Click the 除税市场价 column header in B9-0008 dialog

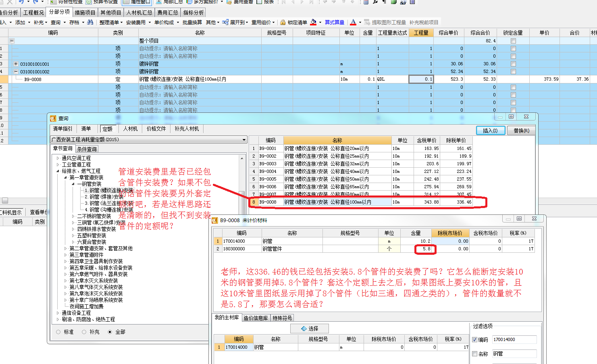(450, 233)
